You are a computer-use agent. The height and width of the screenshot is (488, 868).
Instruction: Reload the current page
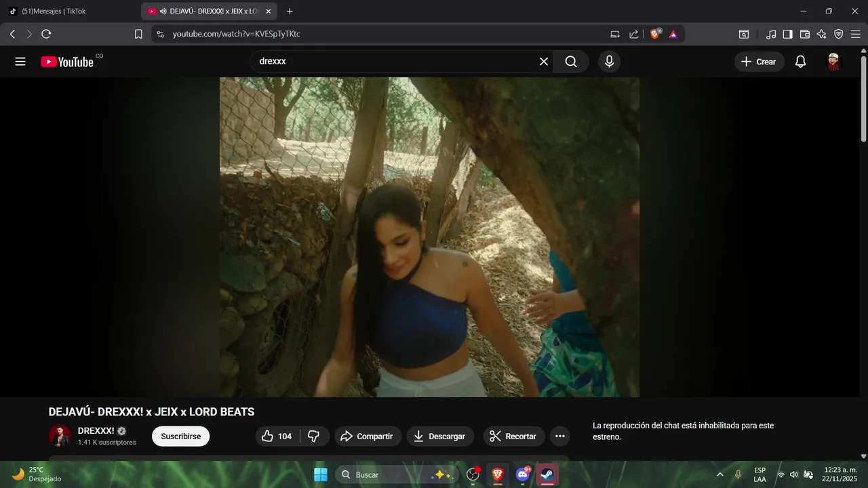point(46,34)
